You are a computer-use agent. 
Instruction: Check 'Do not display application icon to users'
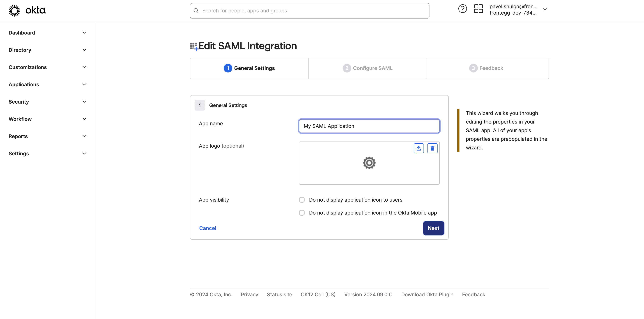coord(302,200)
